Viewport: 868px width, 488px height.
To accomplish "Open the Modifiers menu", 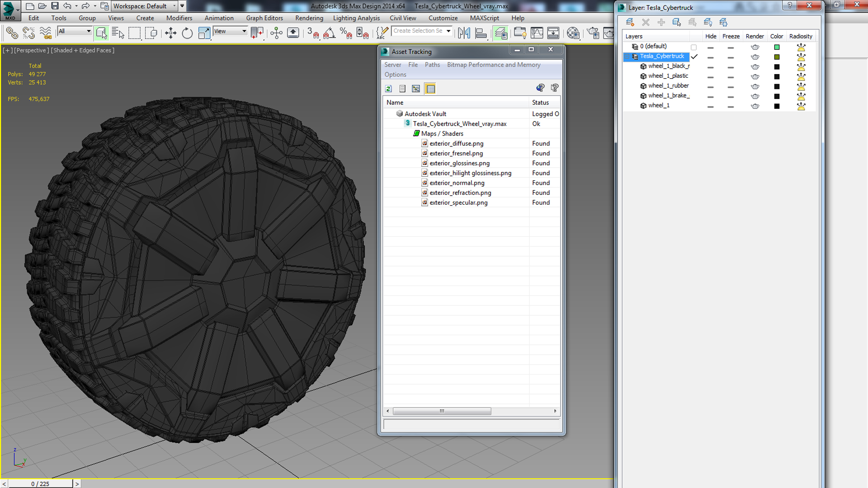I will (179, 18).
